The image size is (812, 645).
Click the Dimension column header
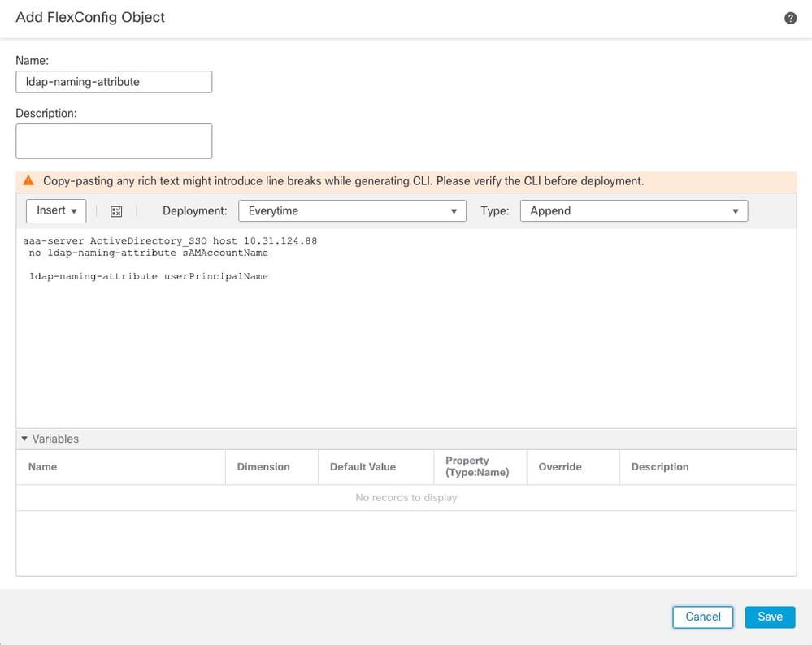(263, 466)
